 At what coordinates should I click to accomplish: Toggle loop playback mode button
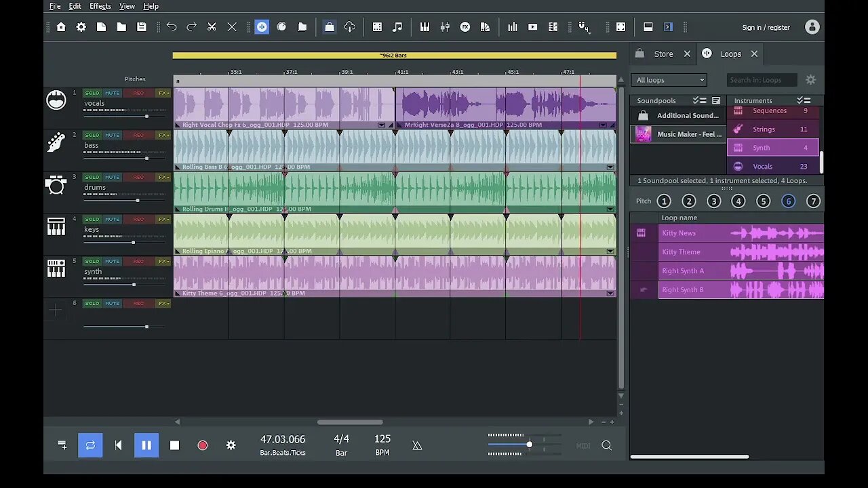coord(90,445)
